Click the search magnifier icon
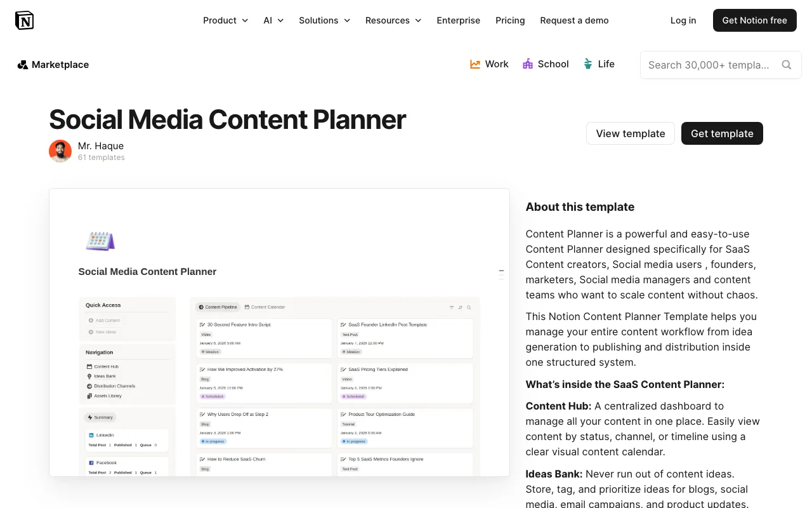The width and height of the screenshot is (812, 508). click(x=787, y=65)
